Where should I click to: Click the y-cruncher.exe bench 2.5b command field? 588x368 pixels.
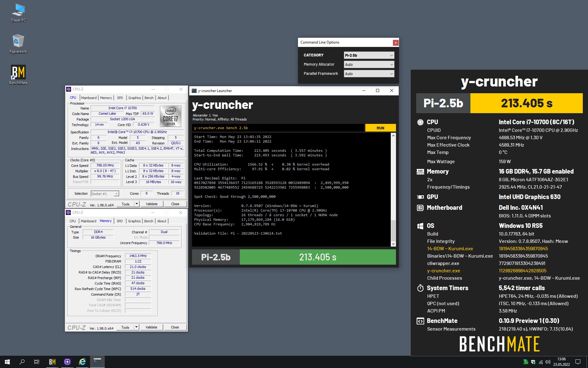[278, 128]
